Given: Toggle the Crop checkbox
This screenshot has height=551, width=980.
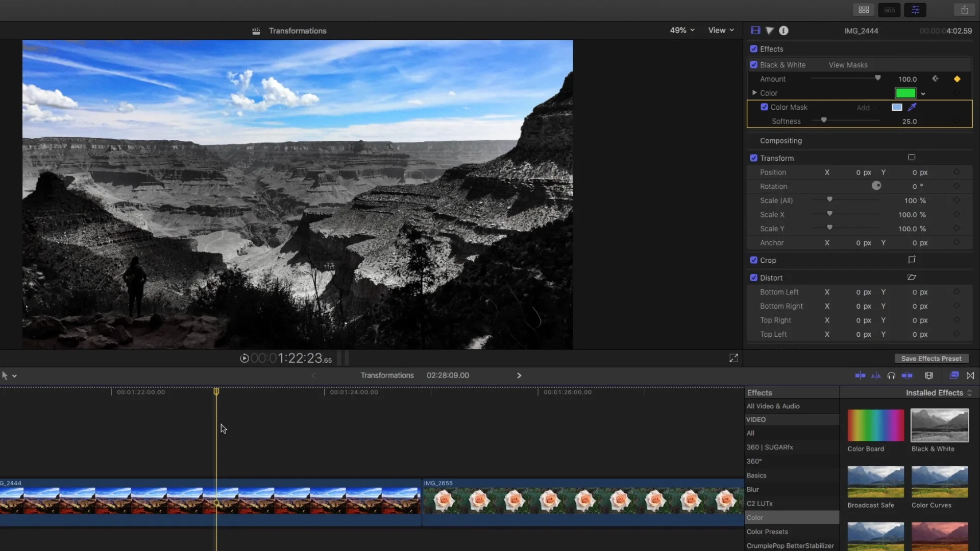Looking at the screenshot, I should (753, 260).
